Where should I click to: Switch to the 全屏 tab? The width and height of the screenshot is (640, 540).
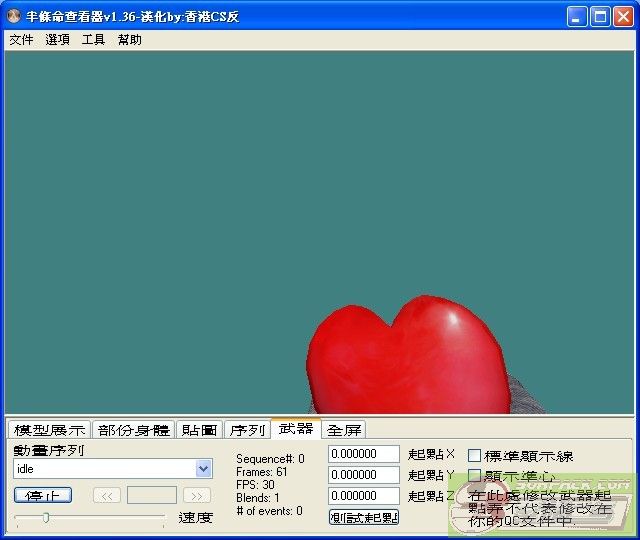pos(344,430)
